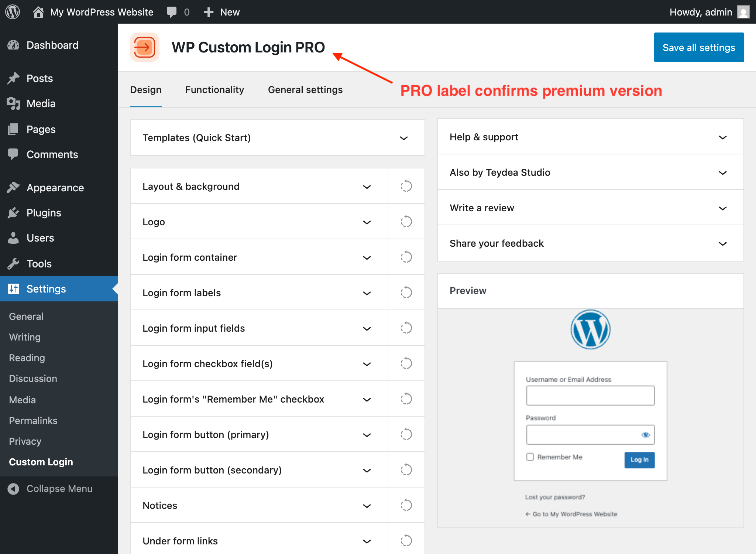Image resolution: width=756 pixels, height=554 pixels.
Task: Select the Tools wrench icon
Action: [13, 263]
